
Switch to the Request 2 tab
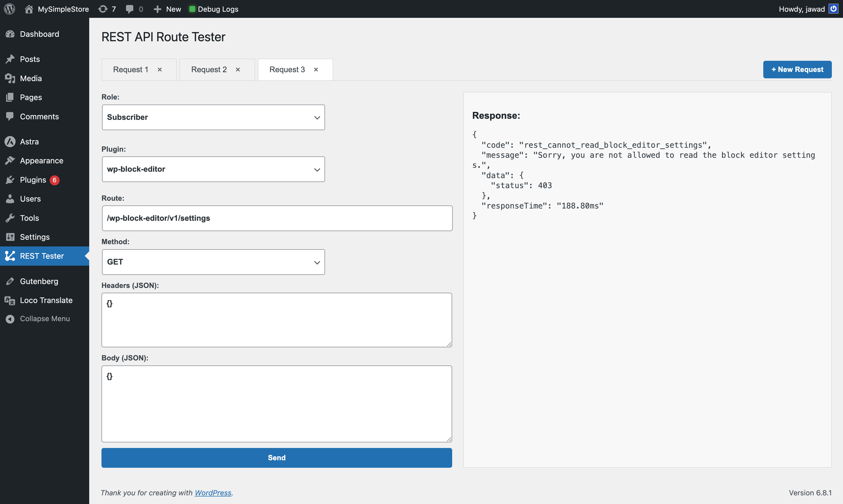[x=209, y=70]
